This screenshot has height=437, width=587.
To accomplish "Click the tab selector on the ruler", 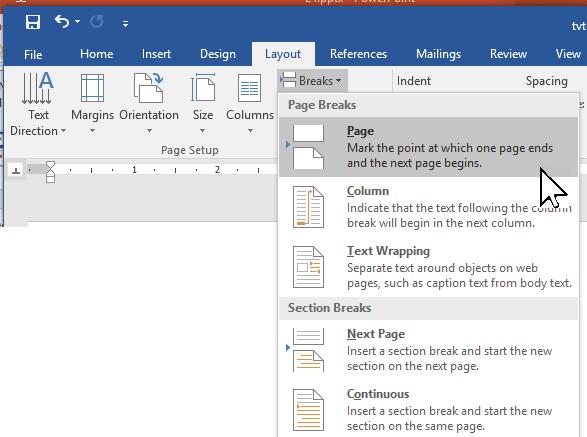I will 16,171.
